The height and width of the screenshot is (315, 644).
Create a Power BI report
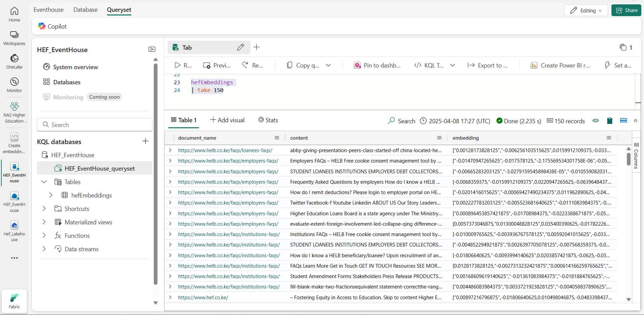click(560, 65)
